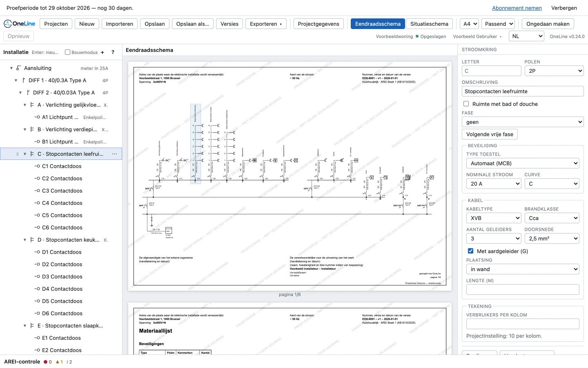Click the consumer symbol of A1 Lichtpunt
The image size is (588, 368).
click(37, 117)
